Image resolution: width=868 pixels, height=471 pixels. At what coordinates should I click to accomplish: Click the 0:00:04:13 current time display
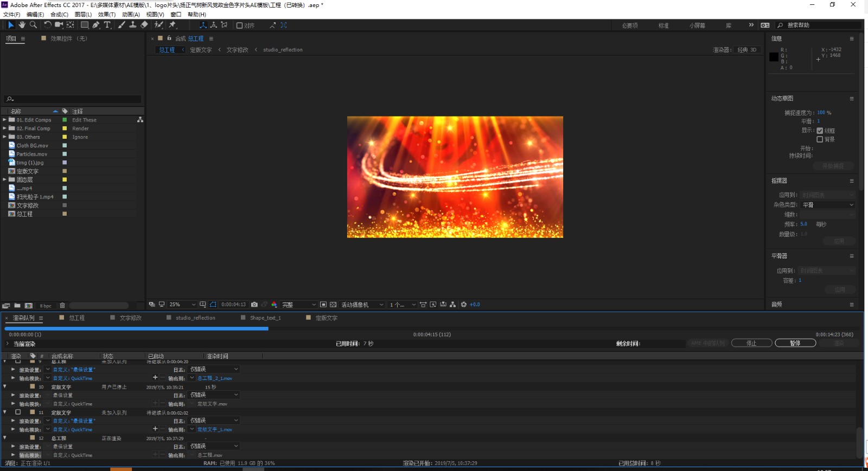[x=233, y=305]
